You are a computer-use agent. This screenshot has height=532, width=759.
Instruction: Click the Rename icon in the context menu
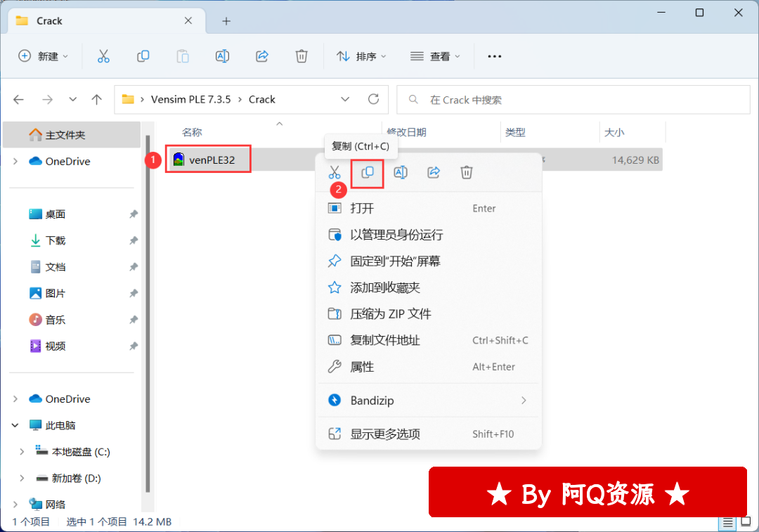point(401,172)
